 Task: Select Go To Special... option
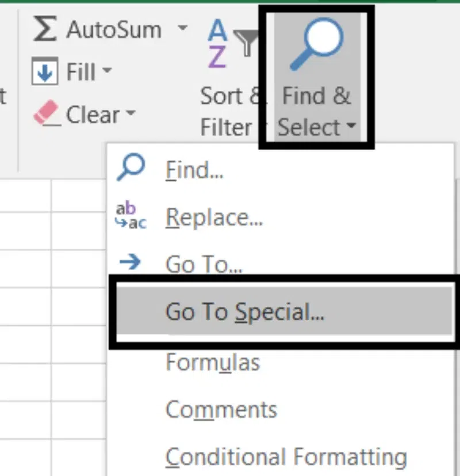point(245,311)
